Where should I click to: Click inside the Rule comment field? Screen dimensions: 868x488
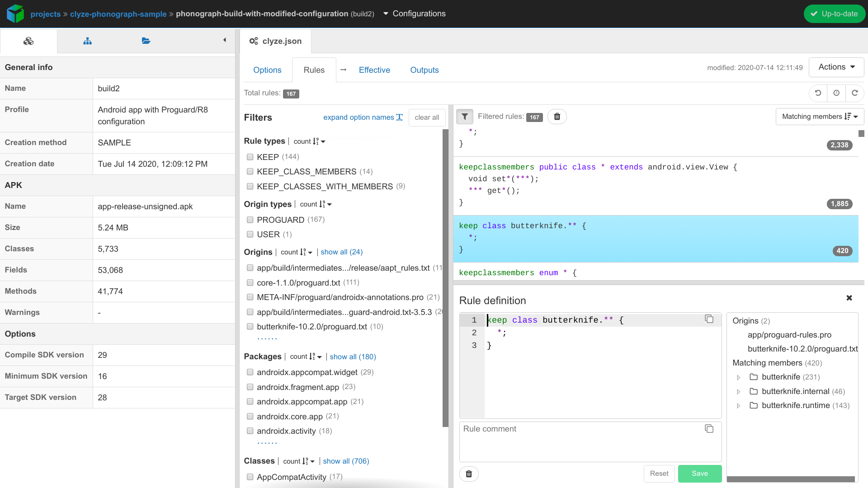pyautogui.click(x=590, y=442)
